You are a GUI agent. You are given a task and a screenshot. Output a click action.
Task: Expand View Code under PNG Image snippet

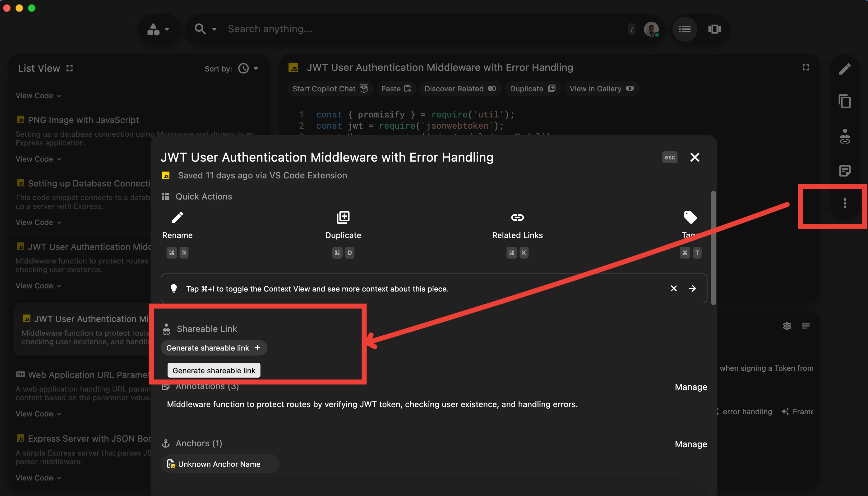point(38,159)
